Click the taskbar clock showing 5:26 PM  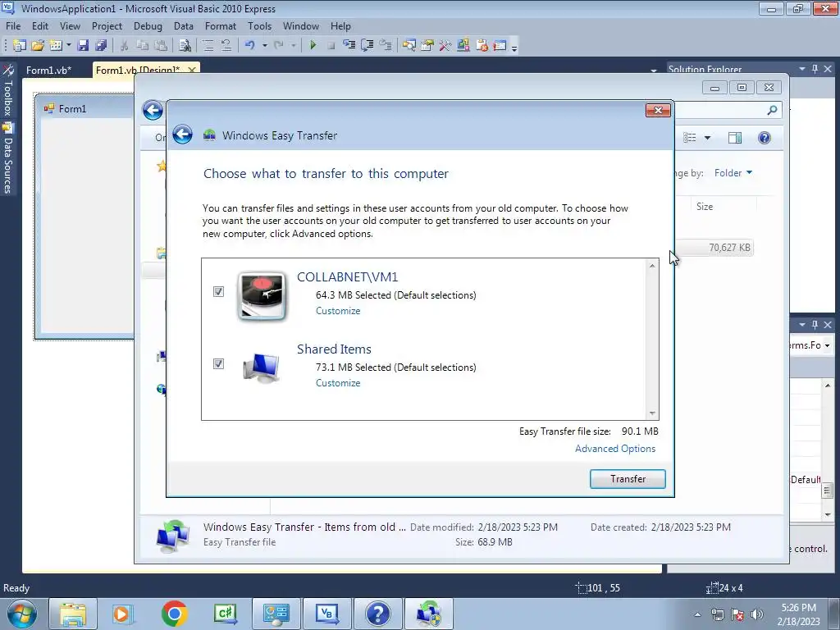click(x=798, y=614)
